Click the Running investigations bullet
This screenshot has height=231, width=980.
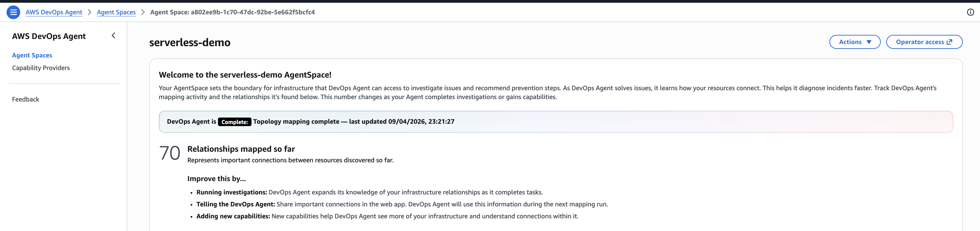click(x=369, y=192)
